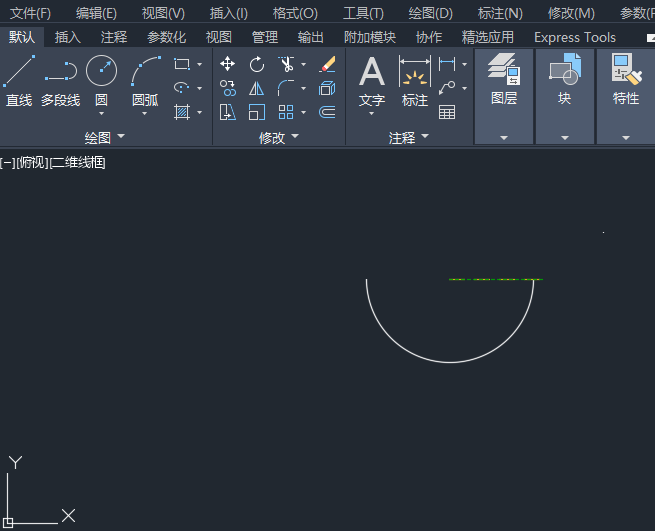
Task: Open the Dimension (标注N) menu
Action: [x=500, y=13]
